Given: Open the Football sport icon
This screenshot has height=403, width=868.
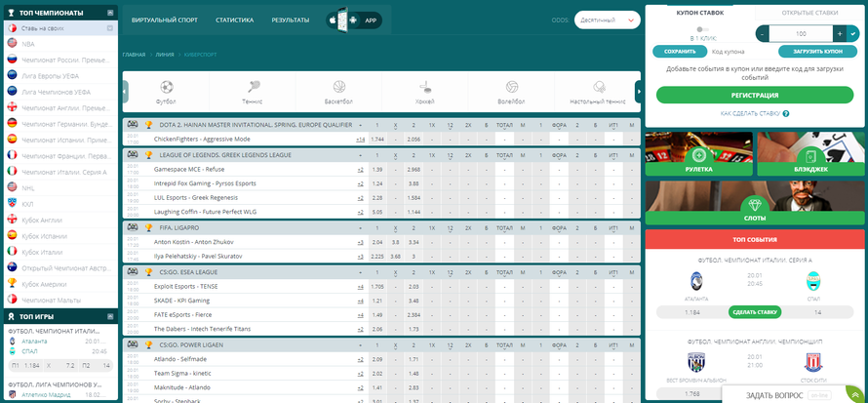Looking at the screenshot, I should (166, 87).
